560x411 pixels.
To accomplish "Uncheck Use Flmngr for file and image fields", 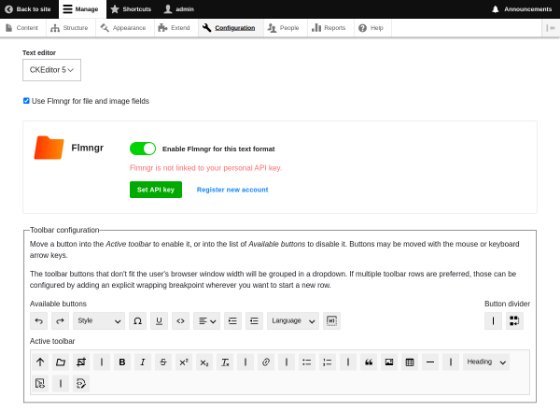I will click(26, 101).
